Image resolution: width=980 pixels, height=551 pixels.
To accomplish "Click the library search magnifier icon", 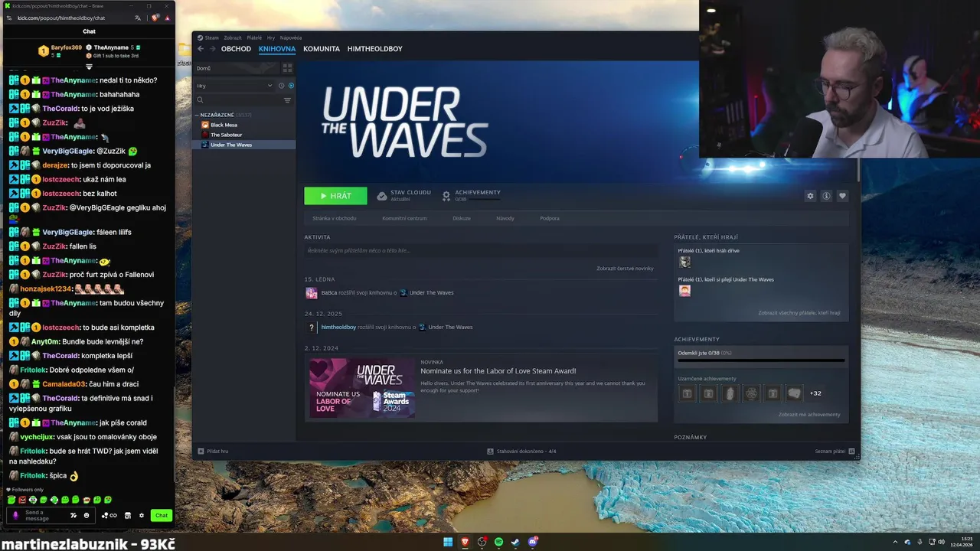I will click(x=200, y=100).
